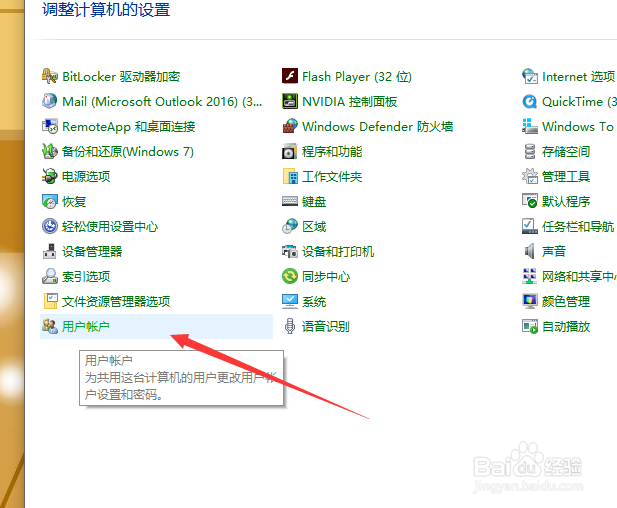Open the 备份和还原(Windows 7) icon
Viewport: 617px width, 508px height.
[x=50, y=151]
